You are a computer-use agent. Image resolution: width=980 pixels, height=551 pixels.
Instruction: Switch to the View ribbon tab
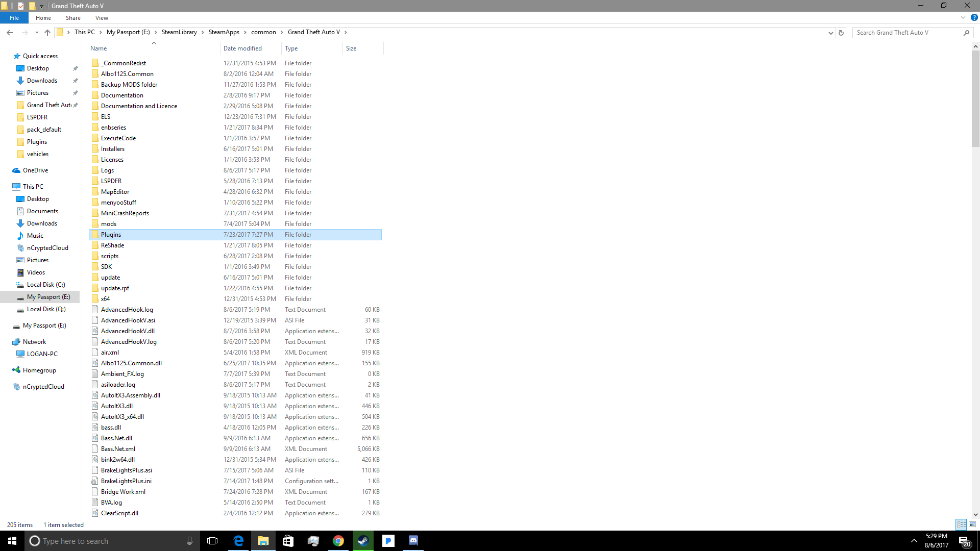tap(102, 18)
